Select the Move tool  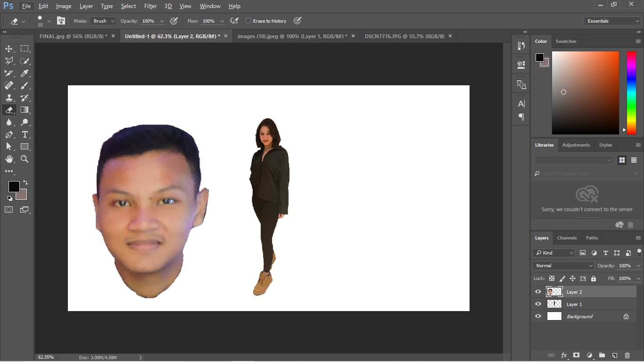click(x=9, y=49)
